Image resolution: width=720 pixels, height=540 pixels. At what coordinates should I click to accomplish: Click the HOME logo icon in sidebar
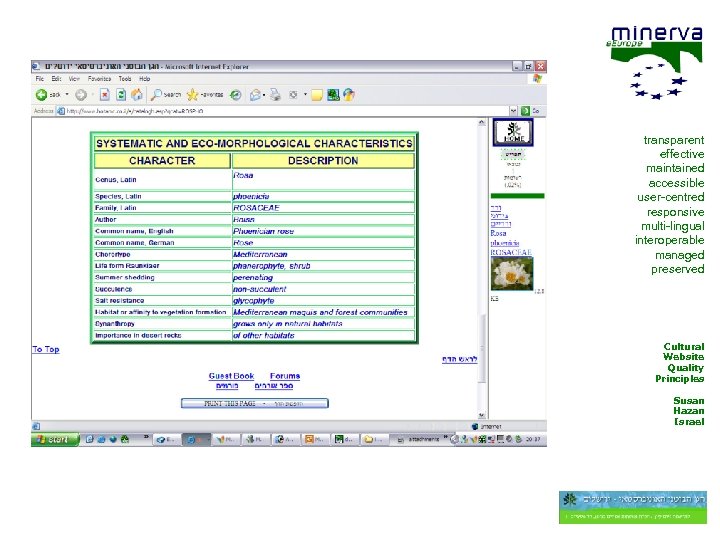[513, 132]
